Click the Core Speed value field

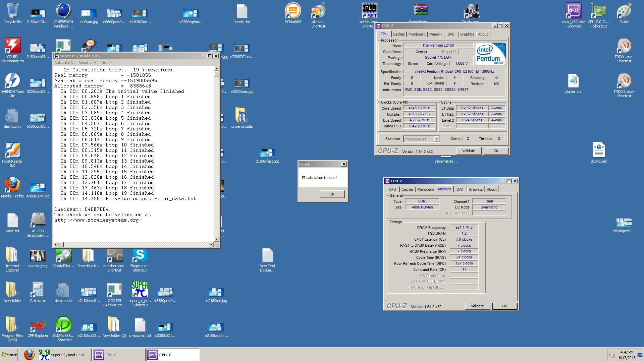pyautogui.click(x=419, y=108)
